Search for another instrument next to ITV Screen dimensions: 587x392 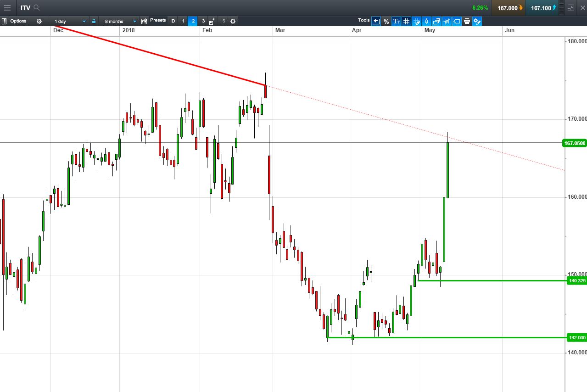(37, 8)
